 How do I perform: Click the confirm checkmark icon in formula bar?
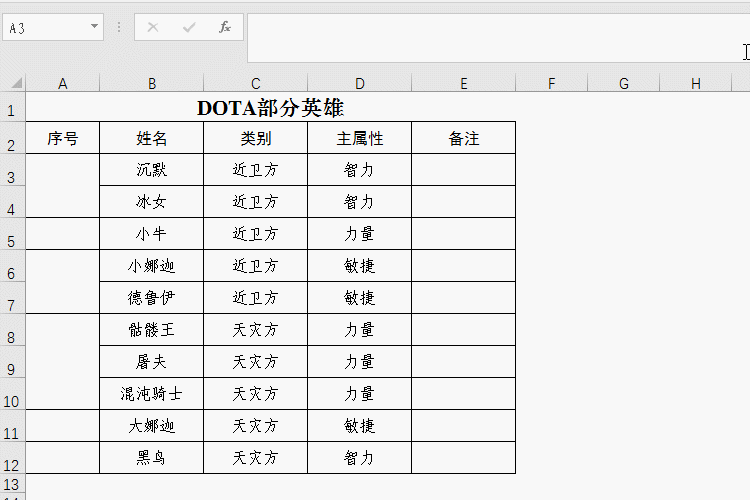click(x=189, y=27)
